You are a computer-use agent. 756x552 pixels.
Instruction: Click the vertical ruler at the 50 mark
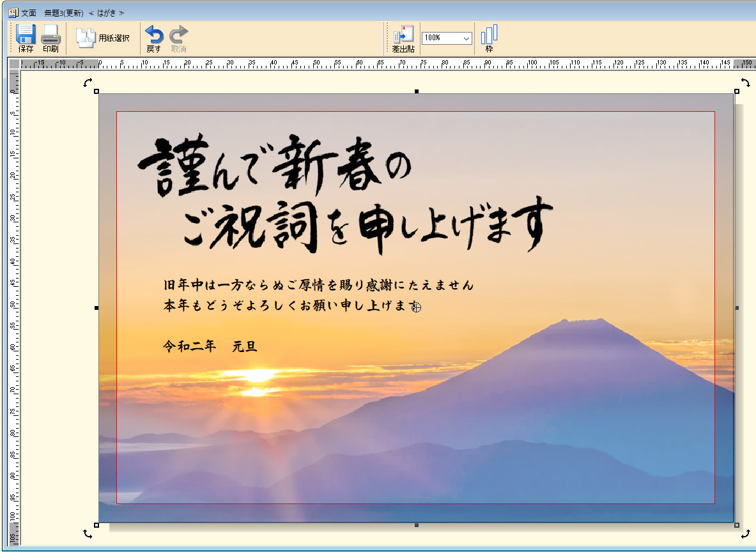(13, 304)
